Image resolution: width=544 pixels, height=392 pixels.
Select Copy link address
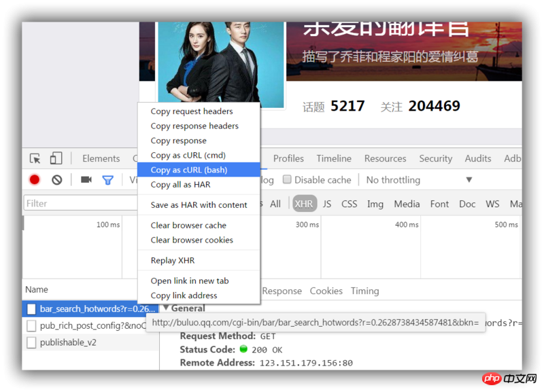[199, 296]
